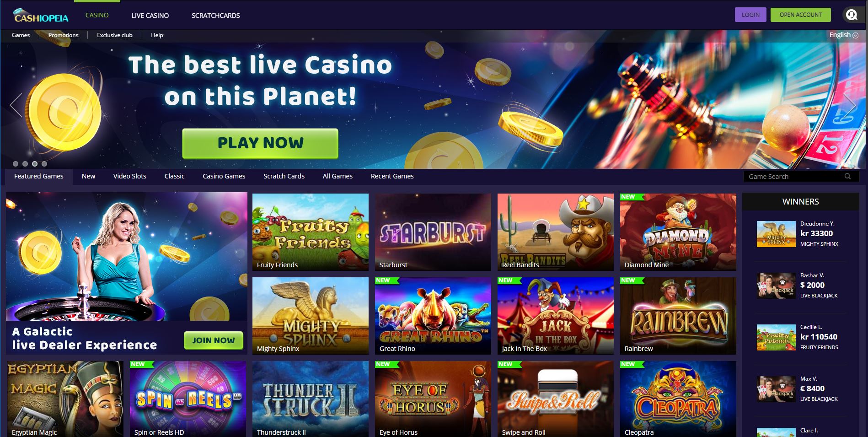868x437 pixels.
Task: Select the fourth banner carousel dot
Action: pos(44,164)
